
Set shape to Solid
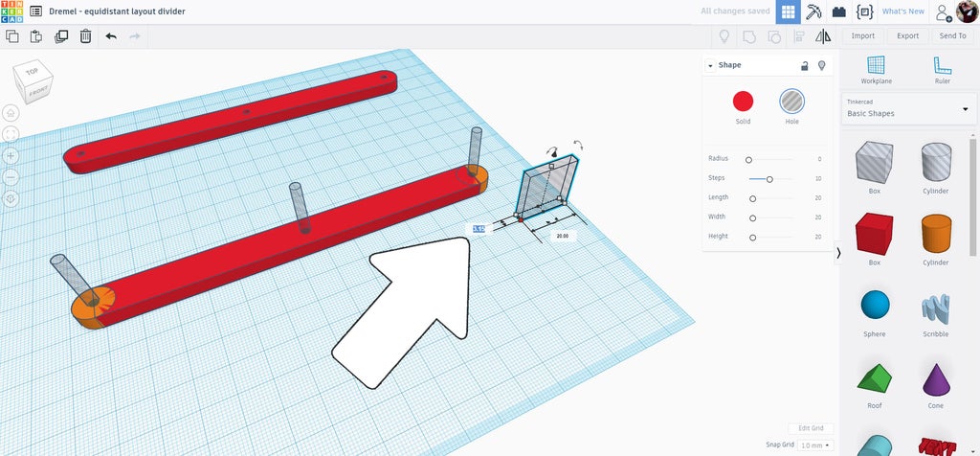743,106
